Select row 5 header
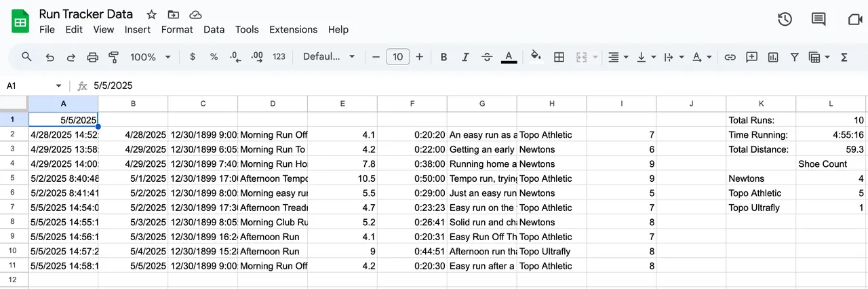Screen dimensions: 868x289 14,178
